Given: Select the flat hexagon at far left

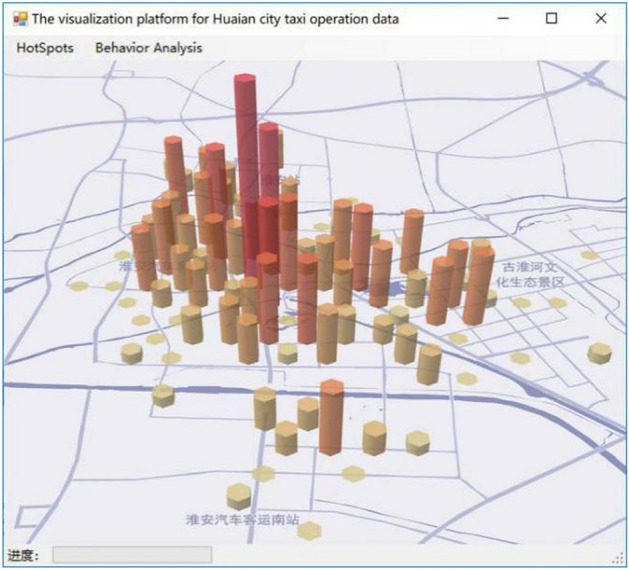Looking at the screenshot, I should [x=79, y=286].
